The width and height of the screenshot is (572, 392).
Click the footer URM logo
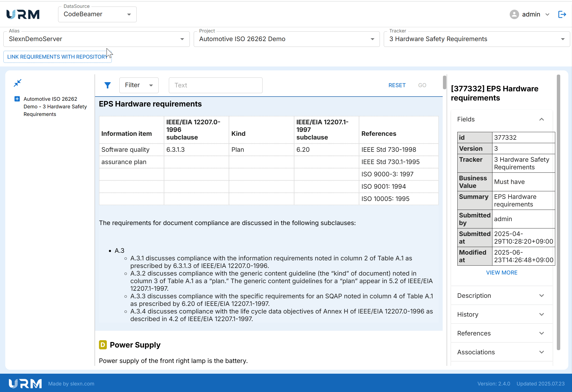click(x=25, y=384)
